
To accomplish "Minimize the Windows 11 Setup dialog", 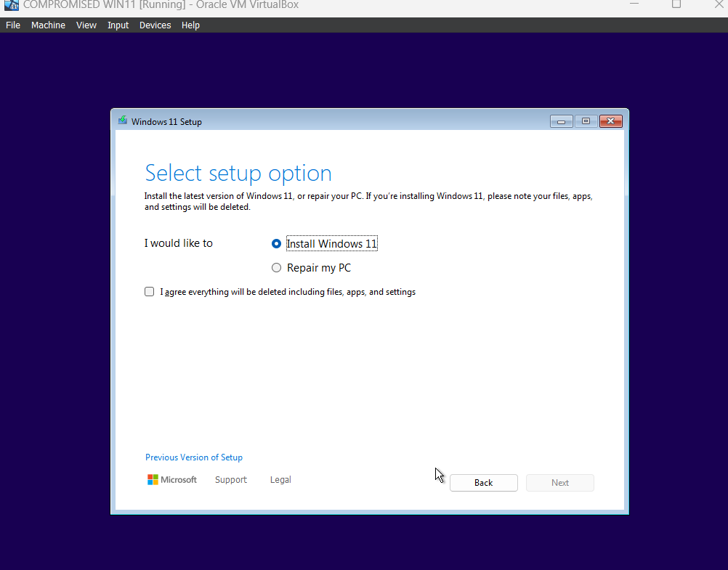I will point(562,121).
